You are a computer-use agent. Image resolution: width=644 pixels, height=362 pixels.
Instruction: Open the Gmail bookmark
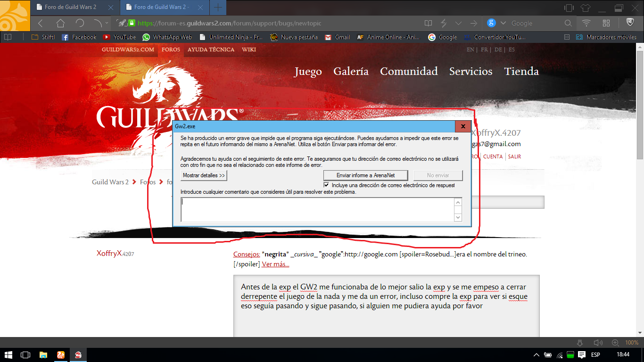(x=338, y=37)
